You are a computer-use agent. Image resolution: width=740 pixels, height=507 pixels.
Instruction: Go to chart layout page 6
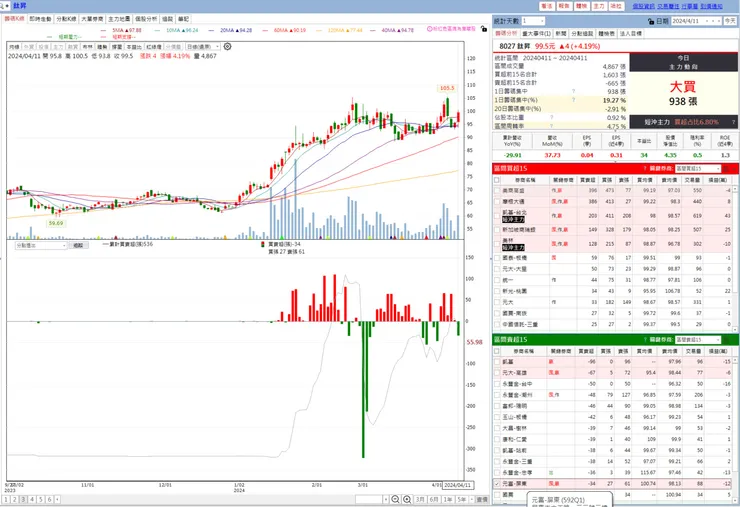49,499
